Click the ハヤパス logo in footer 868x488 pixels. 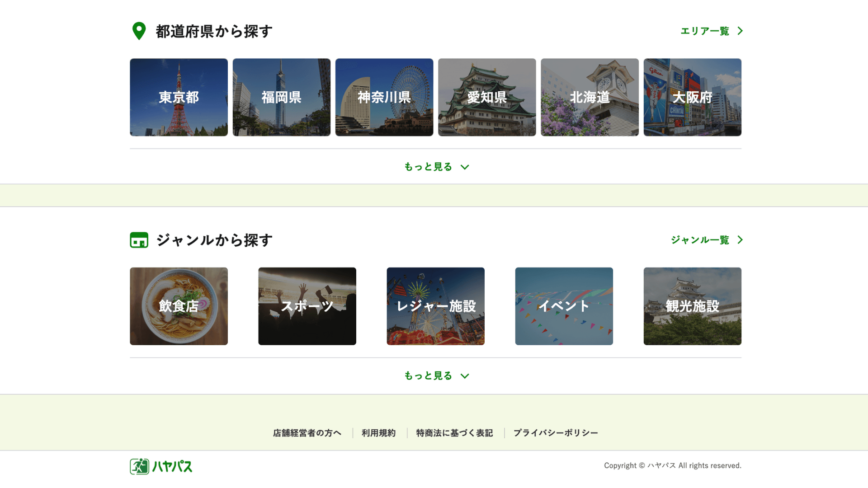tap(161, 466)
